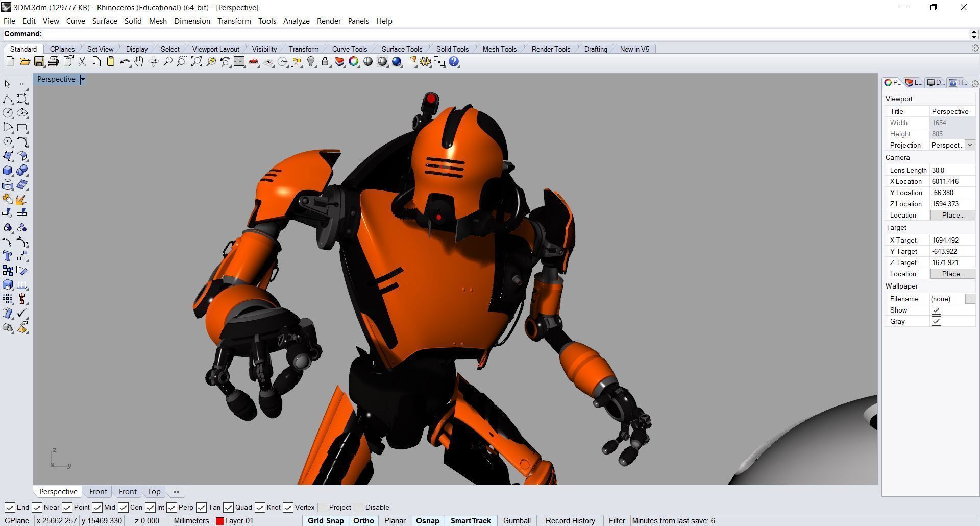Screen dimensions: 980x526
Task: Toggle the Mid osnap checkbox
Action: 97,507
